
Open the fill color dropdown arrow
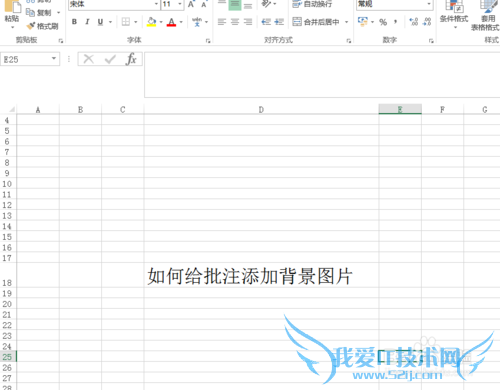(161, 22)
